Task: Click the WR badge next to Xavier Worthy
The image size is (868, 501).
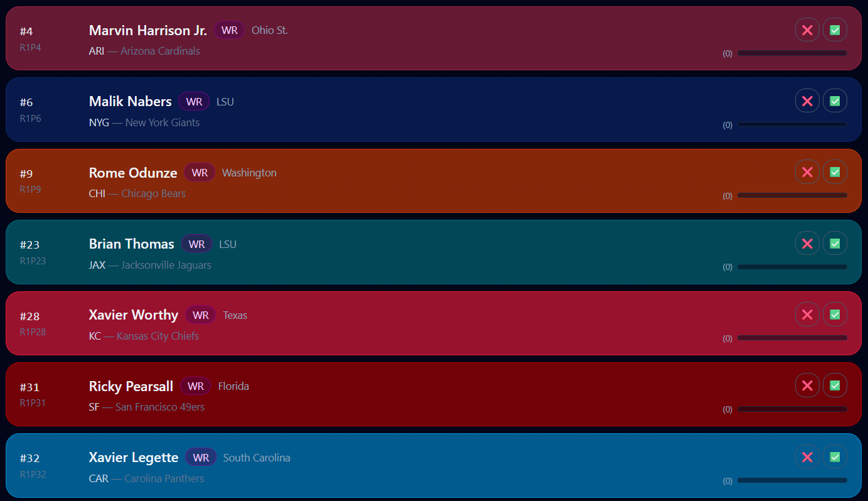Action: click(x=201, y=315)
